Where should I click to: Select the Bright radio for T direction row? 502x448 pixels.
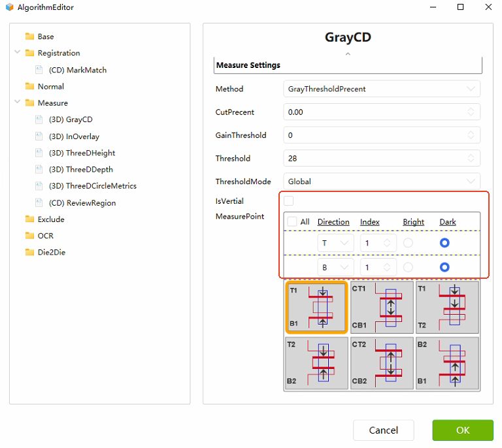coord(409,243)
